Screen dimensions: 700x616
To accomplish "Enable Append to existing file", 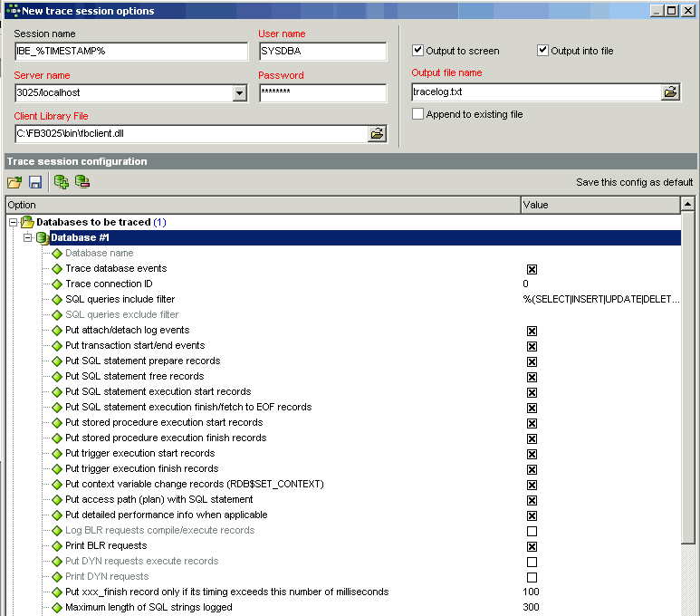I will click(x=417, y=114).
